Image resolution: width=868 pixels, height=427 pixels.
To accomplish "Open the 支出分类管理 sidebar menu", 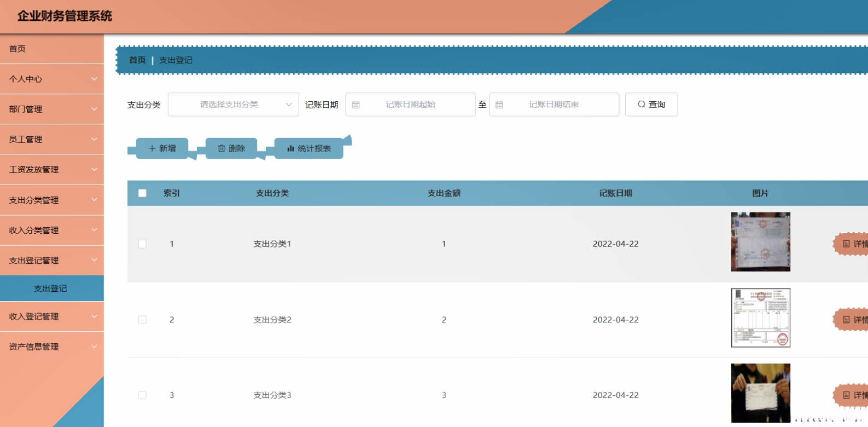I will pos(52,200).
